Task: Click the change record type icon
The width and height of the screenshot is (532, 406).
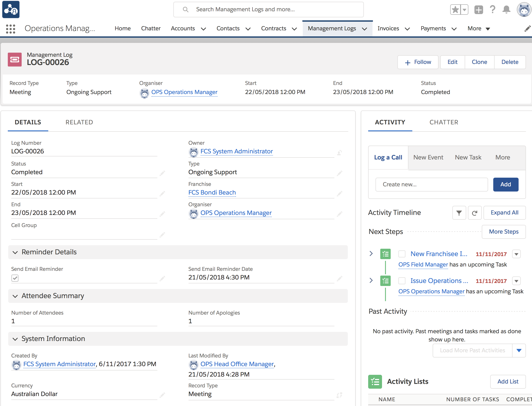Action: 339,395
